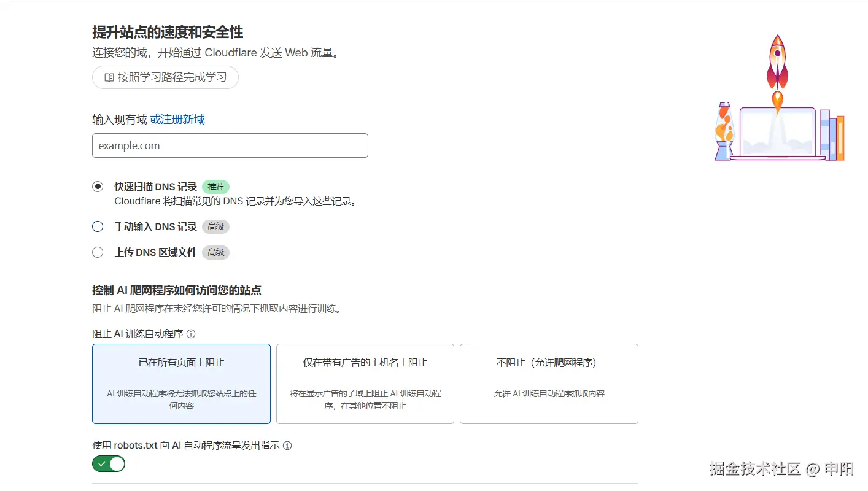Open the 或注册新域 link
This screenshot has width=868, height=491.
[x=177, y=120]
